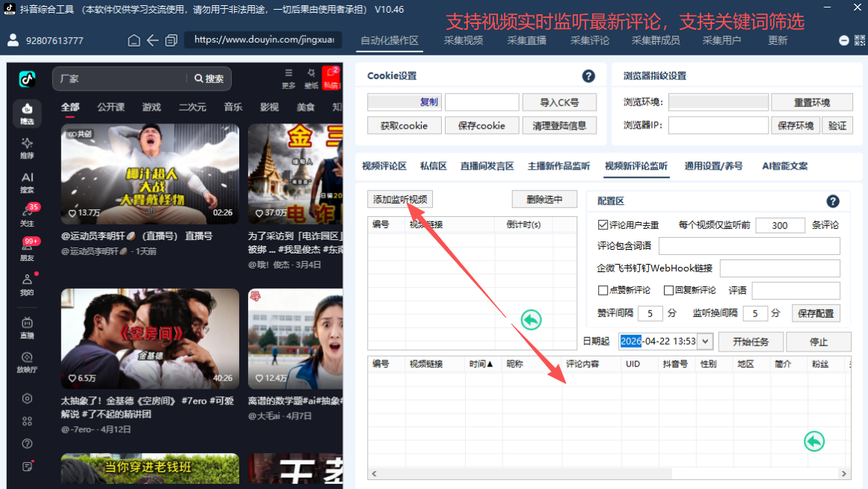Open 关注 with the 35 badge in the sidebar
Viewport: 868px width, 489px height.
click(x=27, y=216)
